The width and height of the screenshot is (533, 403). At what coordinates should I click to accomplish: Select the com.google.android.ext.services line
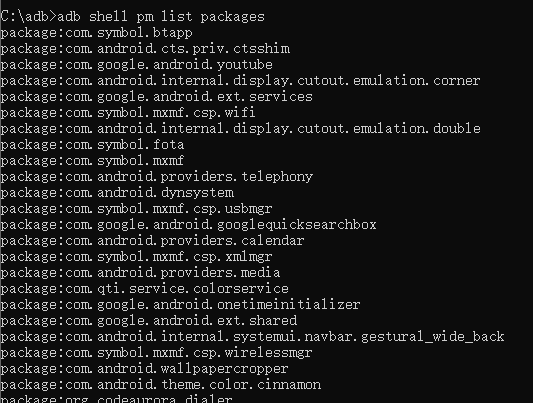coord(156,97)
